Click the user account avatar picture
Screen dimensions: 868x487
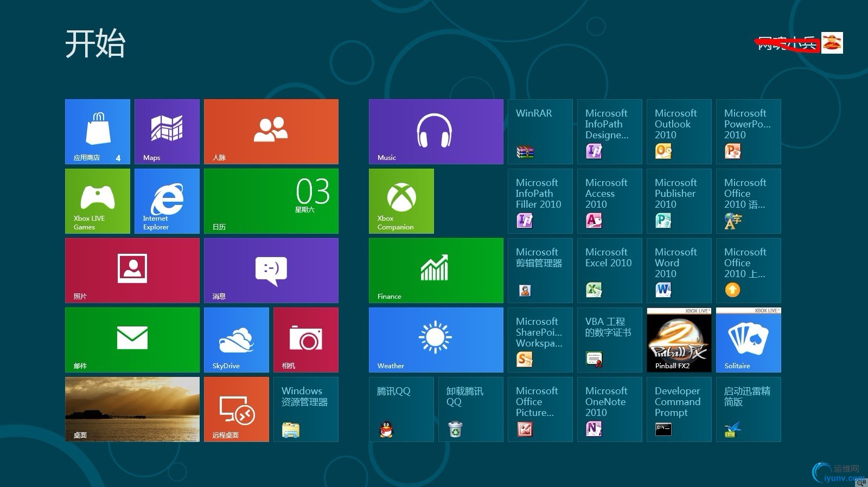point(832,43)
